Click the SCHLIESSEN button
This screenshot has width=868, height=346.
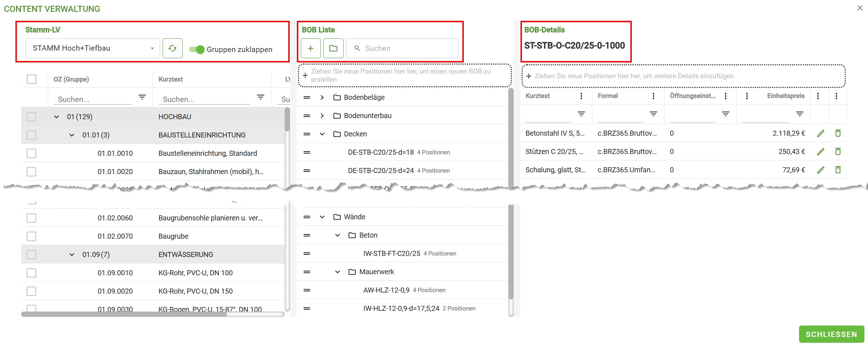coord(831,335)
